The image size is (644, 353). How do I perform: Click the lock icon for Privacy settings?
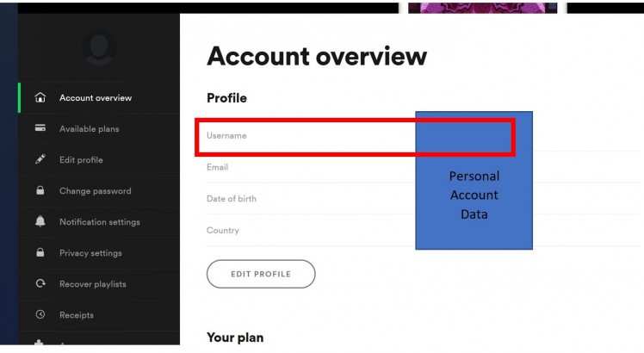(x=40, y=252)
